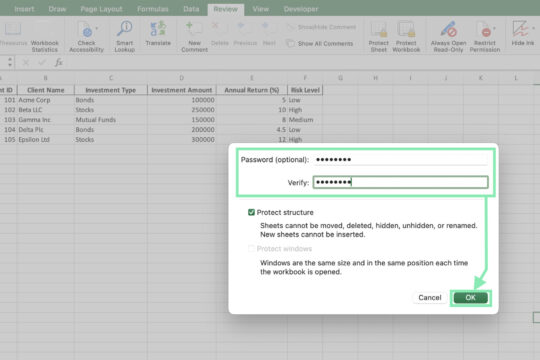Click the formula bar confirm checkmark
540x360 pixels.
pos(42,62)
